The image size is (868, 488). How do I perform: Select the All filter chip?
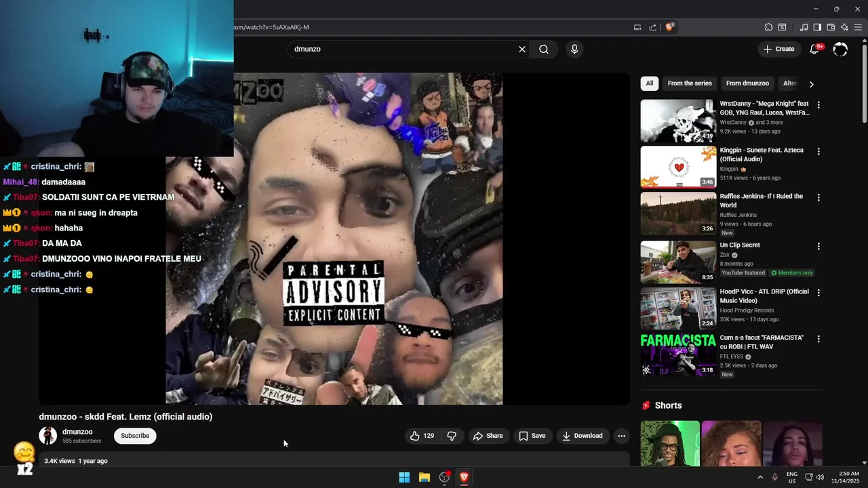click(x=650, y=83)
